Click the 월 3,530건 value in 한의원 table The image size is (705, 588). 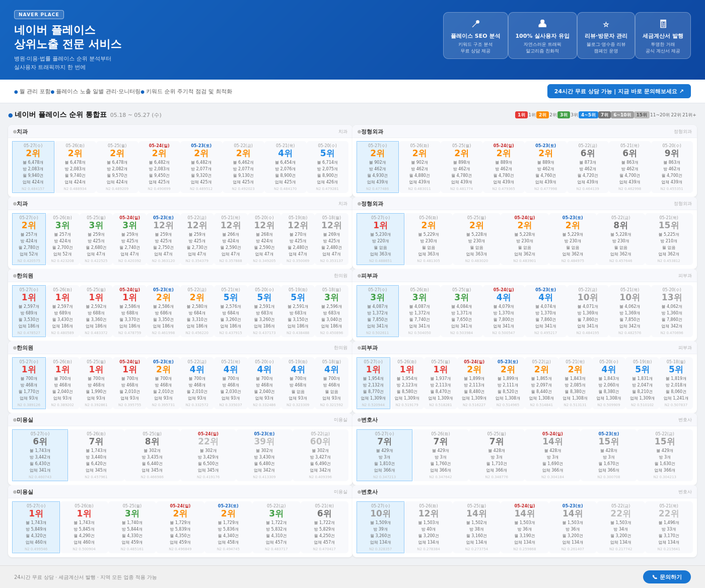point(29,320)
